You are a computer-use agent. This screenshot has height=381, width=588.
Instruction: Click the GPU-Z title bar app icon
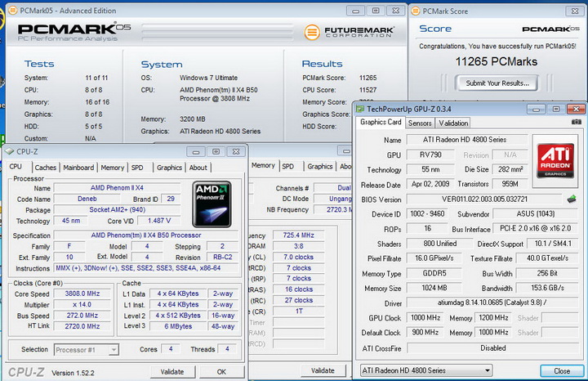click(360, 109)
